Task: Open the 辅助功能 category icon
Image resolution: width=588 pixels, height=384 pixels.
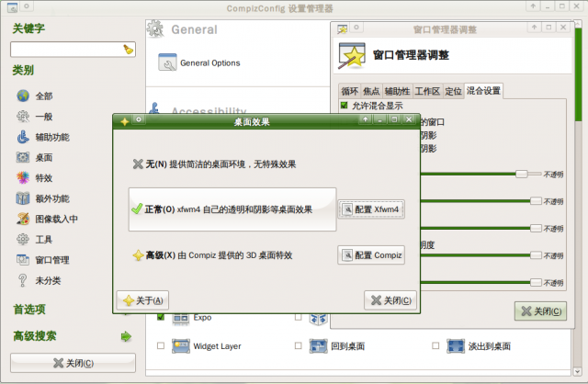Action: coord(23,137)
